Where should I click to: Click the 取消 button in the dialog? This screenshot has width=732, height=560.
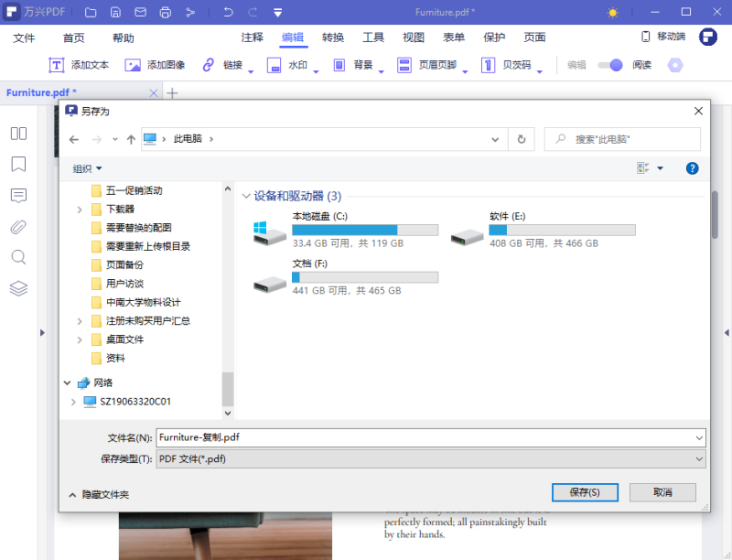coord(662,492)
